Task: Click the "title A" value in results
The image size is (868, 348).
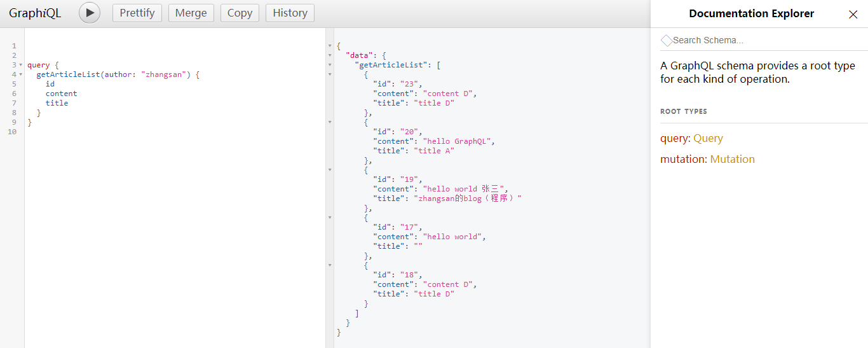Action: [434, 151]
